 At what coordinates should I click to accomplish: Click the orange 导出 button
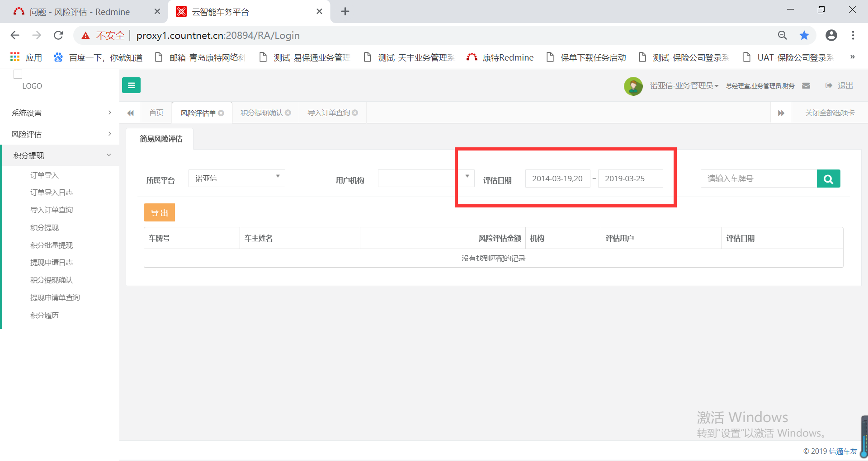[159, 212]
